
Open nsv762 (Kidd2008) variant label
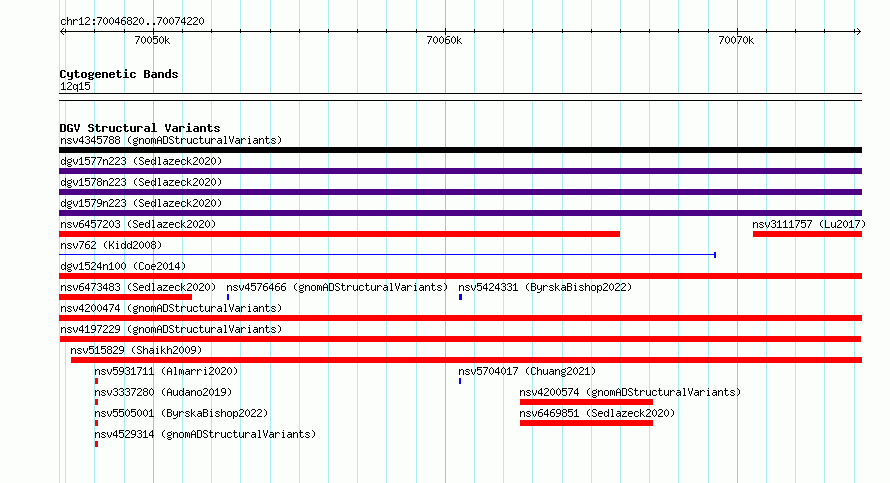(x=111, y=245)
